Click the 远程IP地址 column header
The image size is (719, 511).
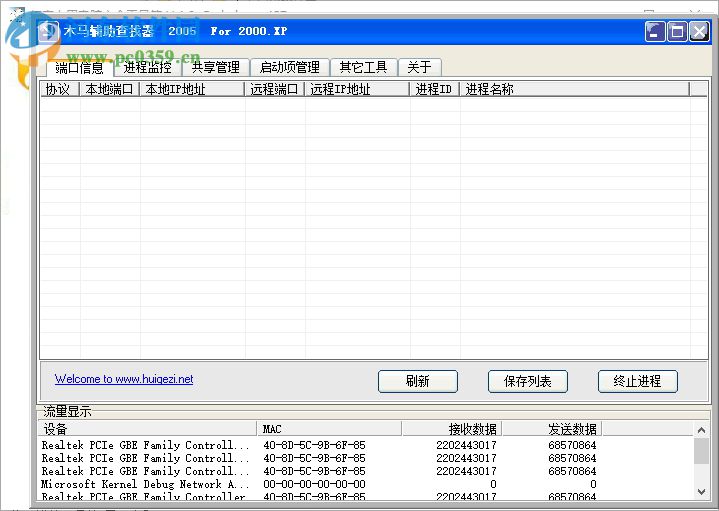(x=357, y=89)
